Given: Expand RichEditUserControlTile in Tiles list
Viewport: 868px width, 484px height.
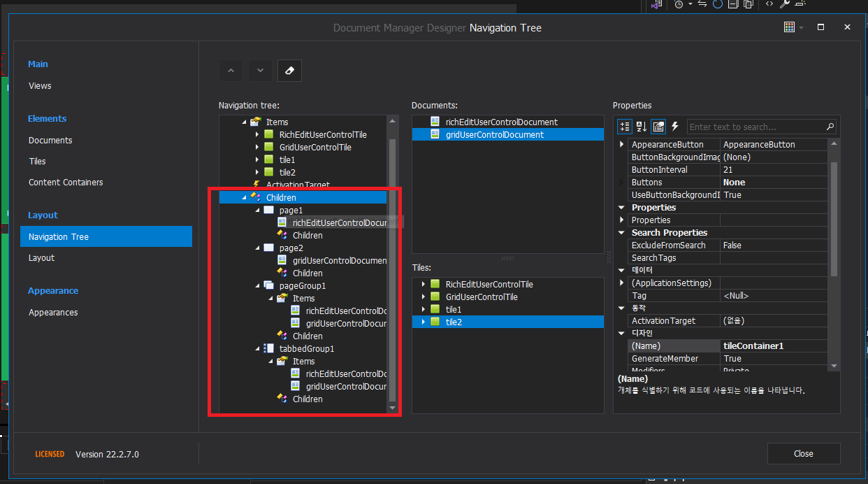Looking at the screenshot, I should (423, 284).
